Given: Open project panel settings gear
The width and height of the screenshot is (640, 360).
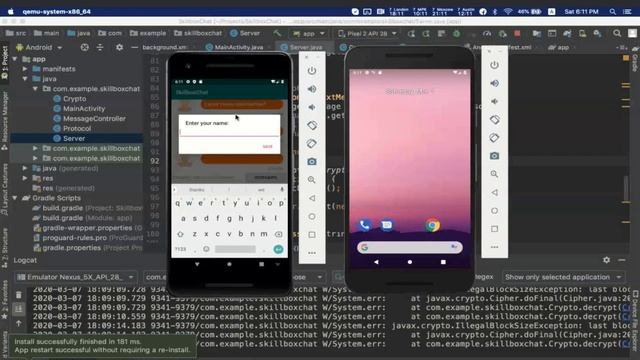Looking at the screenshot, I should click(x=119, y=47).
